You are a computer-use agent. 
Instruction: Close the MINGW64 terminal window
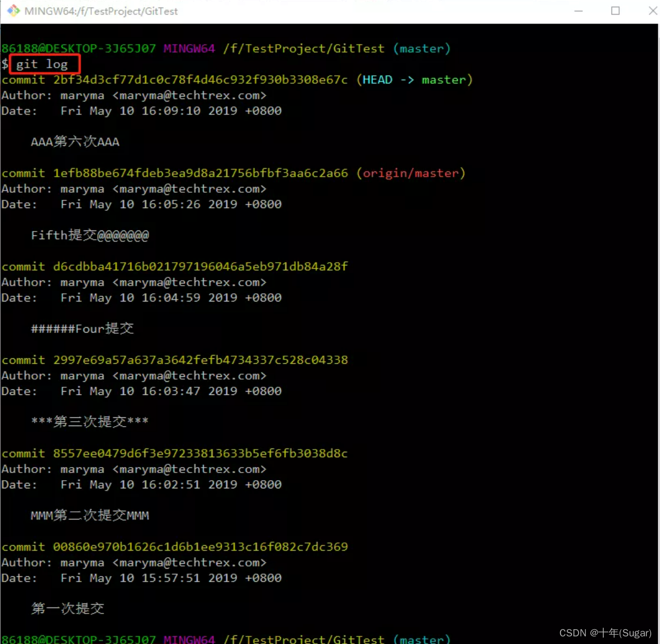652,11
